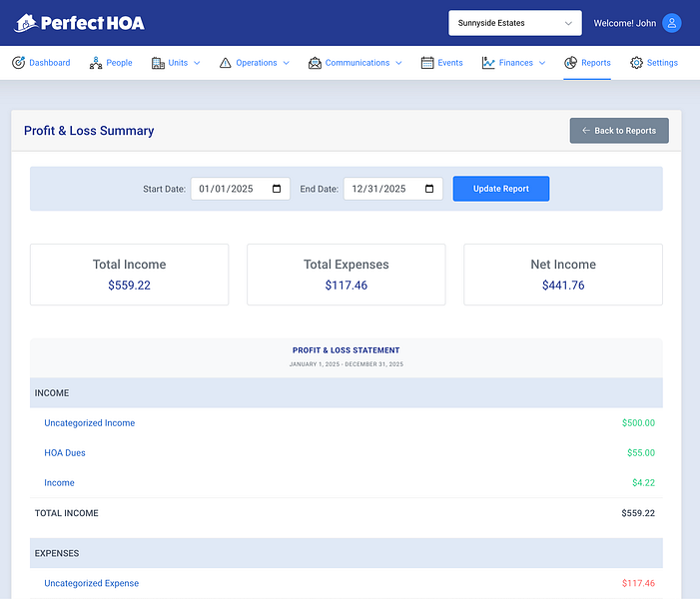Click the Operations warning triangle icon
Screen dimensions: 700x599
pos(226,63)
